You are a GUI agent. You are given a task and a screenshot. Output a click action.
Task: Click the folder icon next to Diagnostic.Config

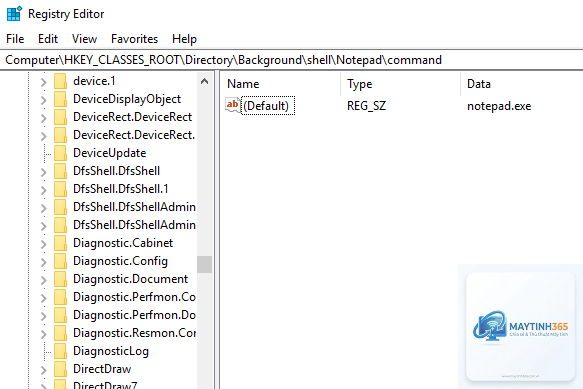(x=60, y=261)
